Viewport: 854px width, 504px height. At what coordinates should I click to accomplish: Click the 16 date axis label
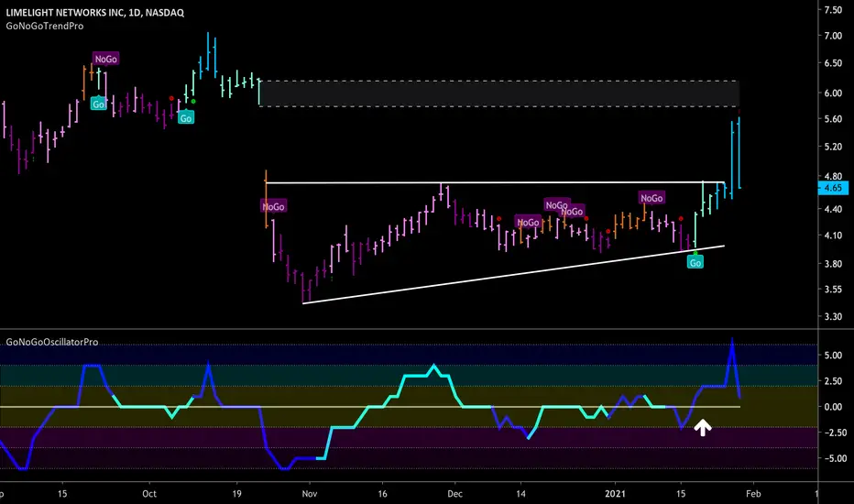382,494
